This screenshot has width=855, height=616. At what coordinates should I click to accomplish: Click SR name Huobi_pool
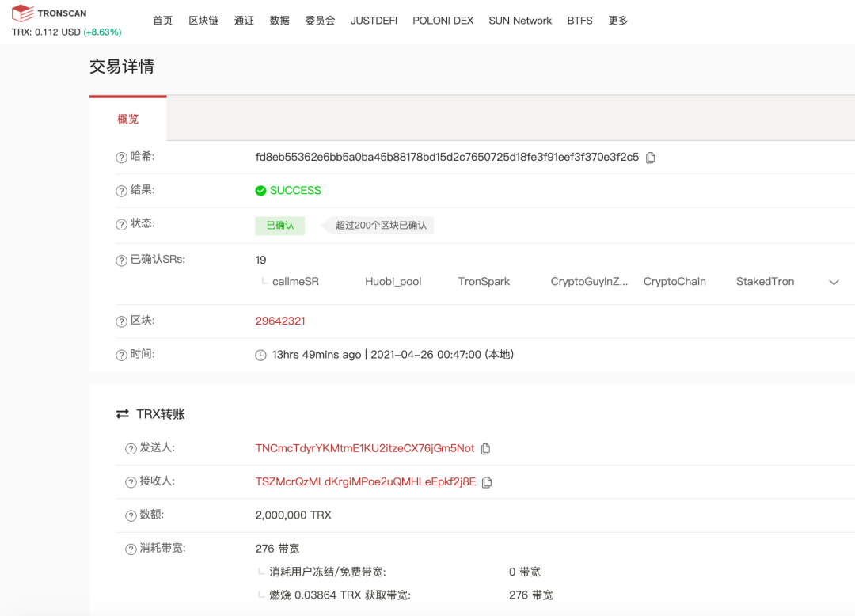coord(393,282)
